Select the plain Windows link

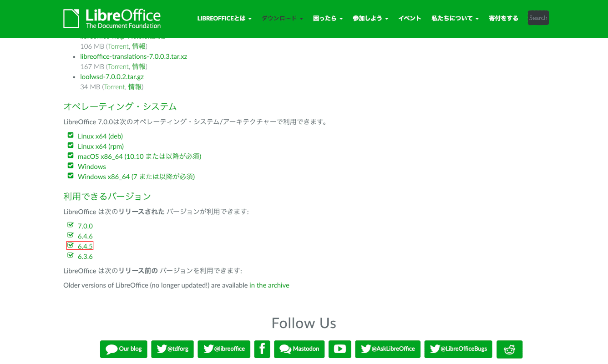(92, 167)
